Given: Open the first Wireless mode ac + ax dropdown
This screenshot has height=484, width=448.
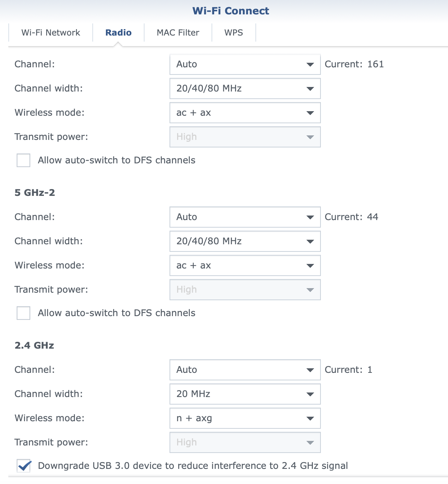Looking at the screenshot, I should coord(245,113).
